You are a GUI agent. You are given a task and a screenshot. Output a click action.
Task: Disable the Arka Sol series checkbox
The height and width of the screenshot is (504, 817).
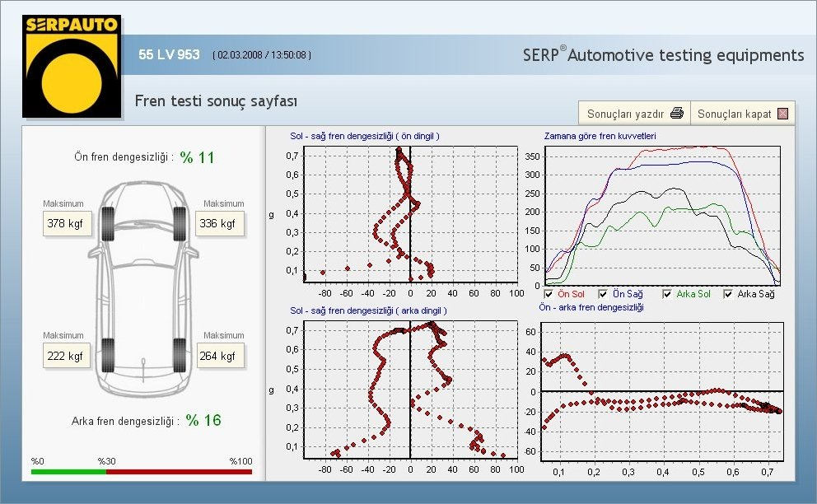coord(667,293)
